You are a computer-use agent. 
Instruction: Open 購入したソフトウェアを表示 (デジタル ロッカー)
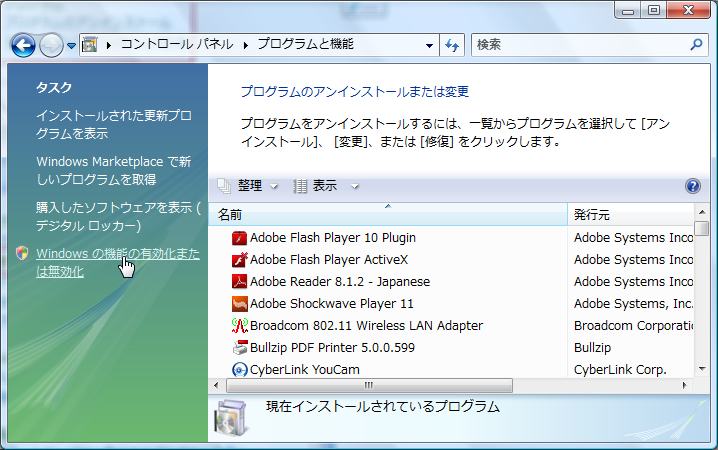point(118,217)
